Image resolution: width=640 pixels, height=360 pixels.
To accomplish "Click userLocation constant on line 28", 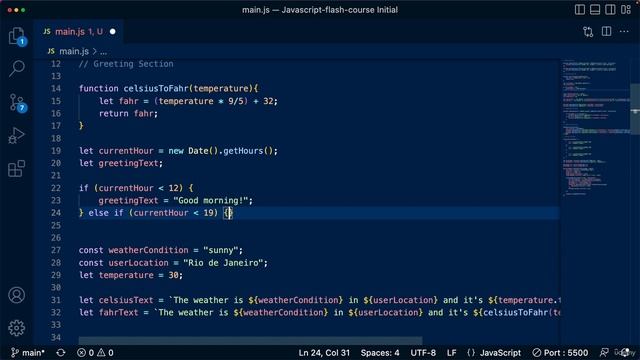I will tap(138, 263).
